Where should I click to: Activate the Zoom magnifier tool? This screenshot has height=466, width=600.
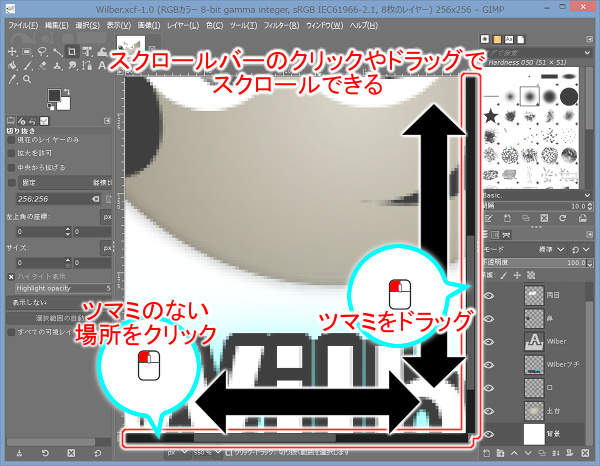click(x=27, y=80)
